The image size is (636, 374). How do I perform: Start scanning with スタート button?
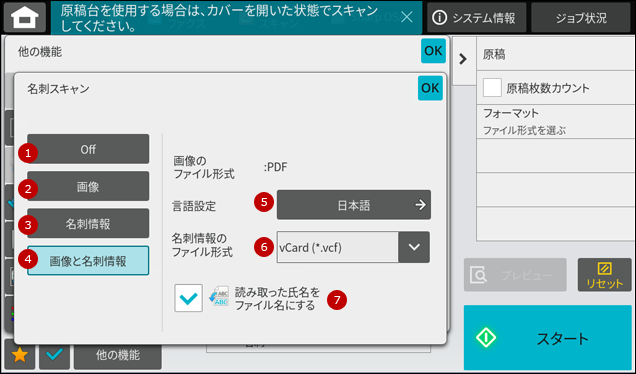click(548, 337)
